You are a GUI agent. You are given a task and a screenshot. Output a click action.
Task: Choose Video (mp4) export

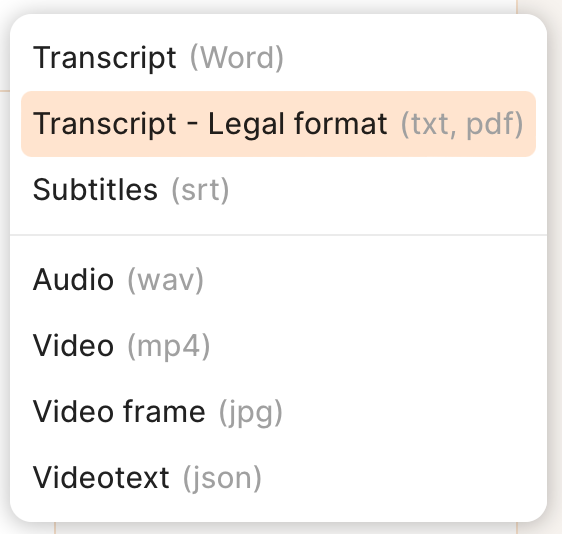pyautogui.click(x=278, y=346)
